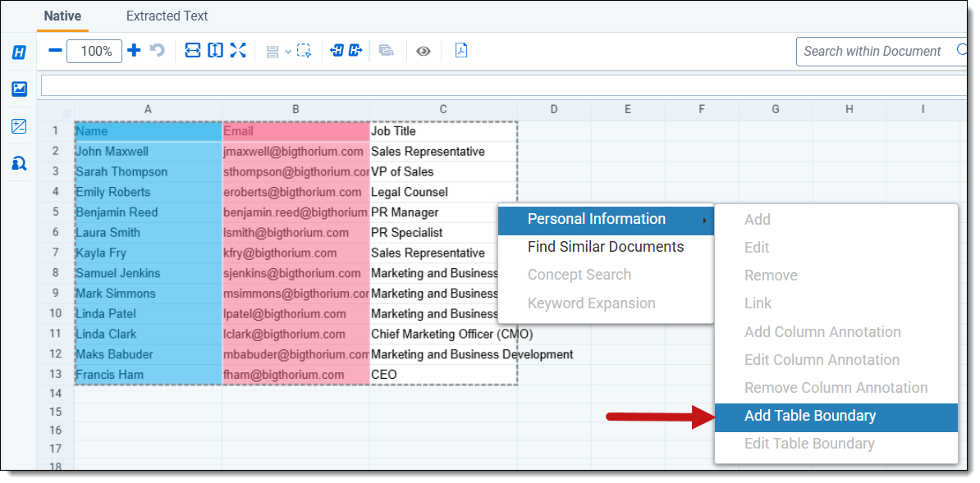Click the zoom in plus icon
Viewport: 980px width, 483px height.
pyautogui.click(x=134, y=51)
